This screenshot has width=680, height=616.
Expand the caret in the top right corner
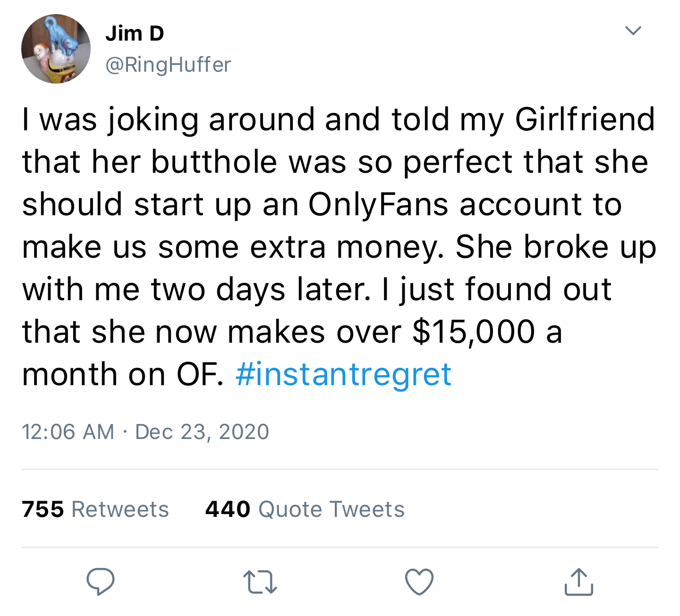click(x=633, y=31)
